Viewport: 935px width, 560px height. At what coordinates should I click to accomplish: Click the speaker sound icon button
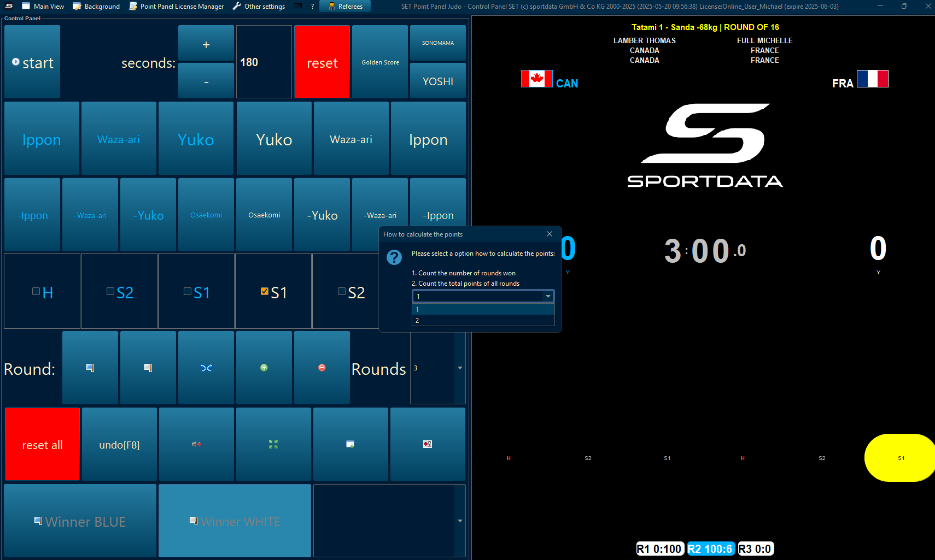click(196, 444)
